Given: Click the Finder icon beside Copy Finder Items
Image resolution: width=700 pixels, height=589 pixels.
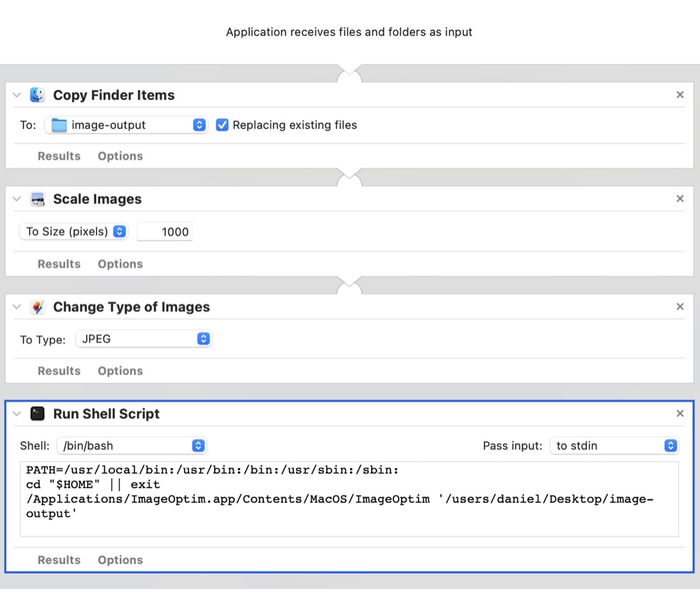Looking at the screenshot, I should click(37, 95).
